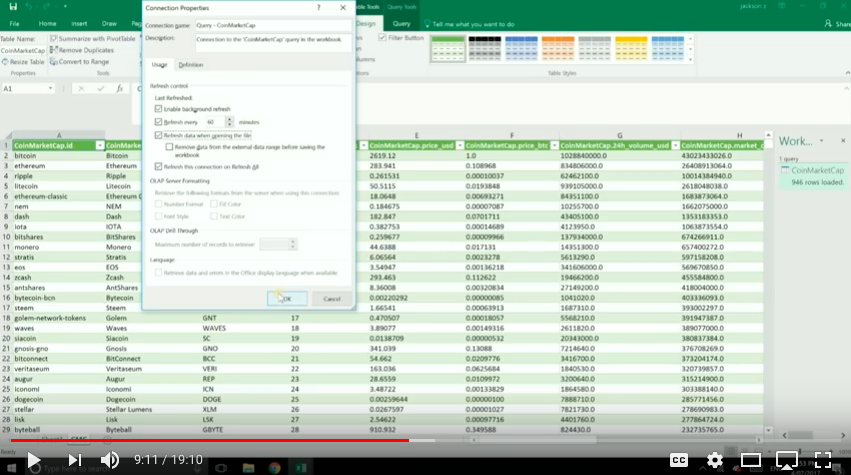Viewport: 851px width, 475px height.
Task: Edit the Description text box
Action: click(x=274, y=43)
